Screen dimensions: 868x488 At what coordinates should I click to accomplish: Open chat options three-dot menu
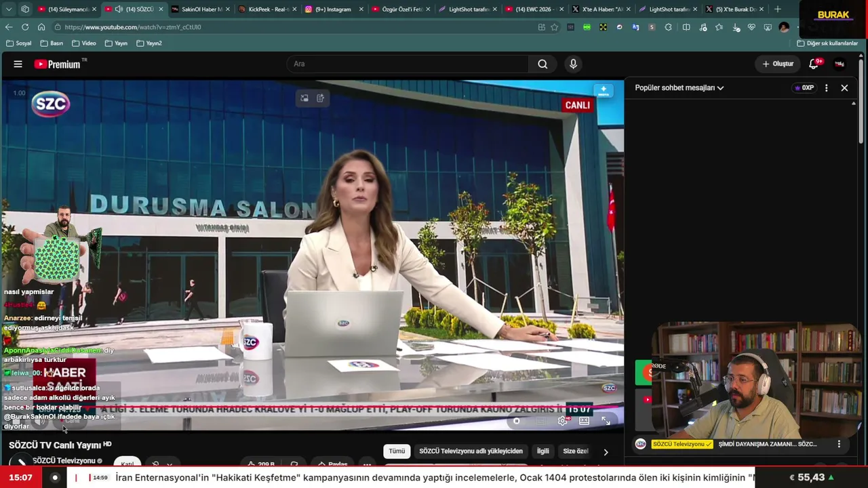pyautogui.click(x=826, y=88)
